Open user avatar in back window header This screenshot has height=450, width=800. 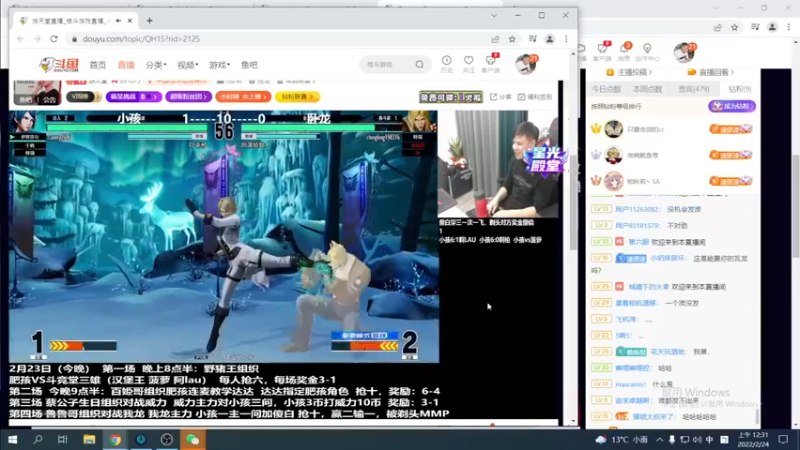pyautogui.click(x=684, y=52)
